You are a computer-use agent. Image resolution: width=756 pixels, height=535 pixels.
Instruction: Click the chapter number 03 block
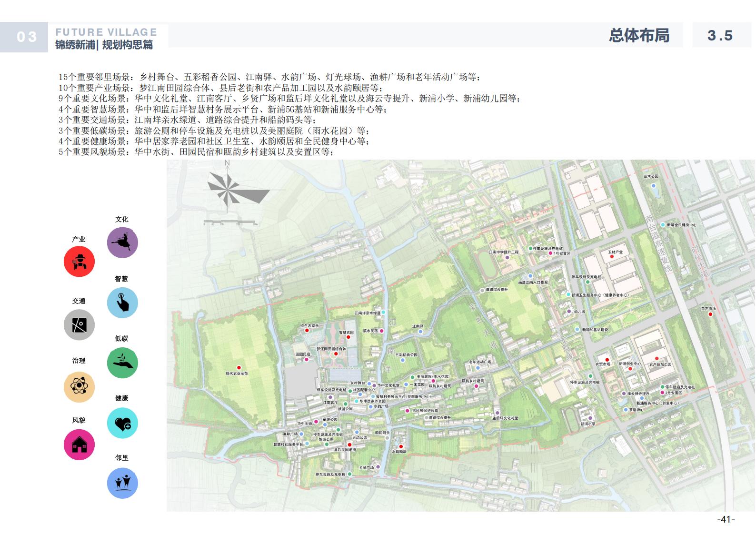[x=24, y=37]
